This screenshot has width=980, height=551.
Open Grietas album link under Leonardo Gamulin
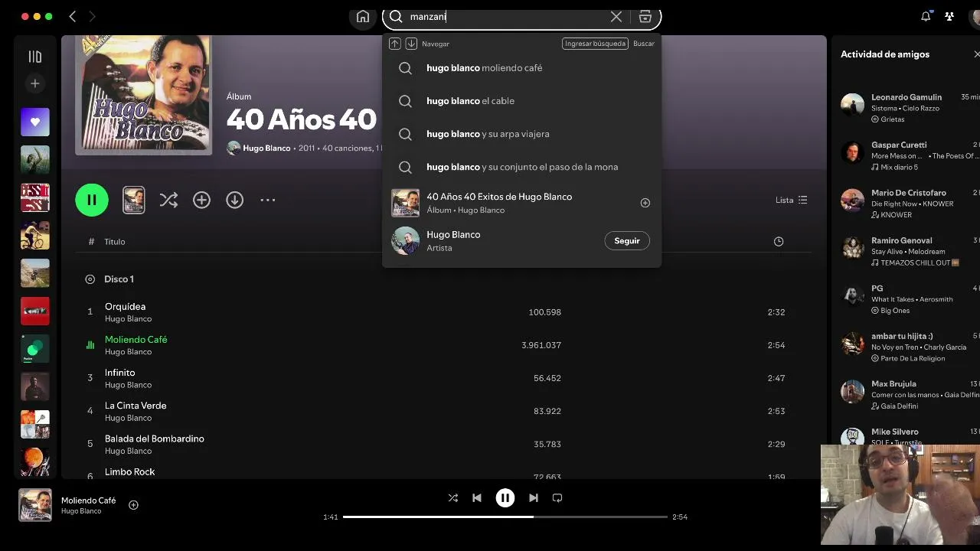[893, 119]
